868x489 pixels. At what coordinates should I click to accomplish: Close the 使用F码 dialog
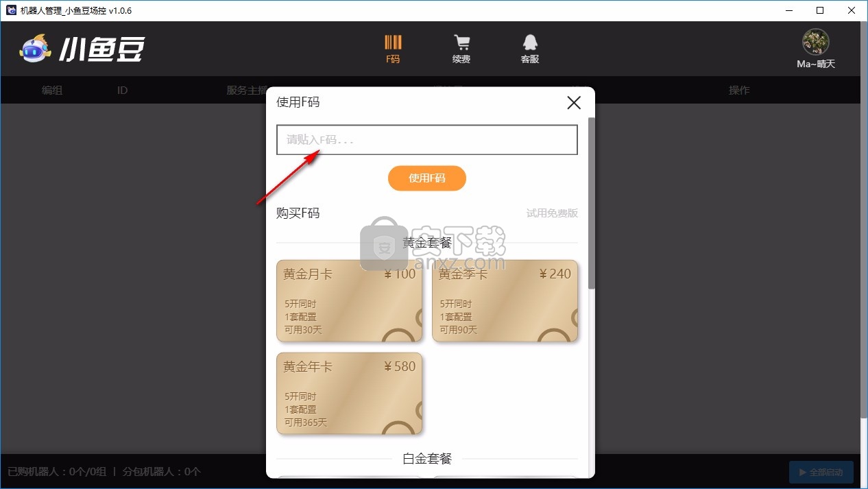[574, 103]
